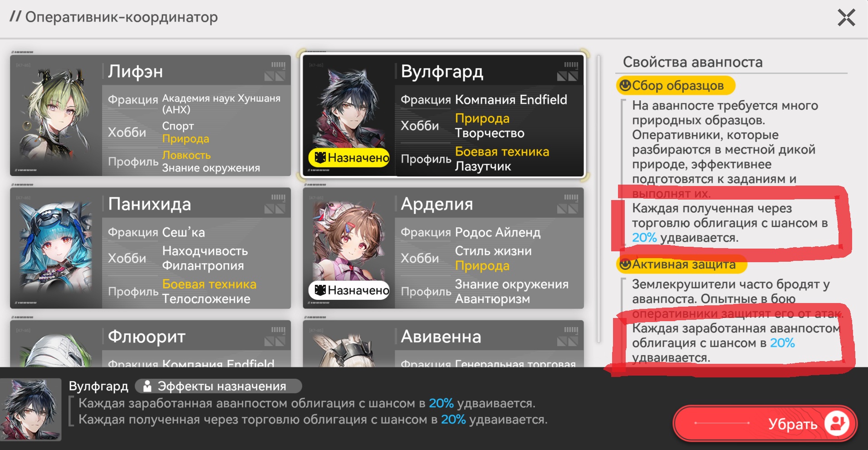The height and width of the screenshot is (450, 868).
Task: Click the name Панихида
Action: 149,204
